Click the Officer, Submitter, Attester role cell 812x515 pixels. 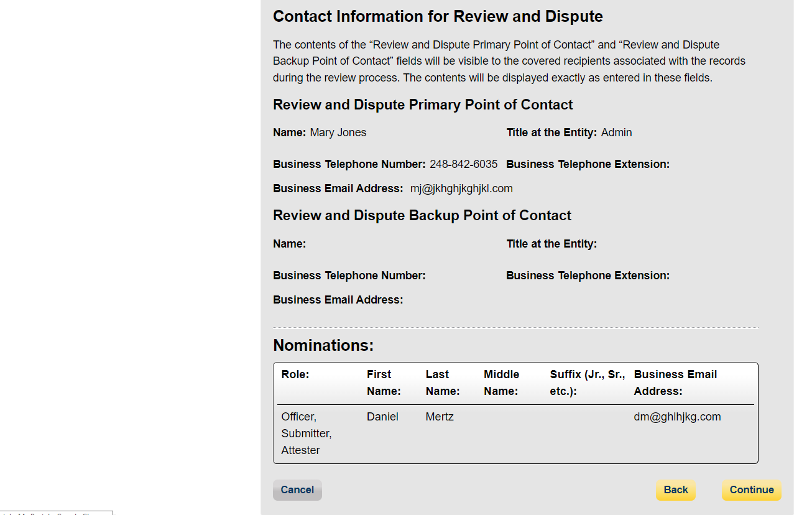306,433
